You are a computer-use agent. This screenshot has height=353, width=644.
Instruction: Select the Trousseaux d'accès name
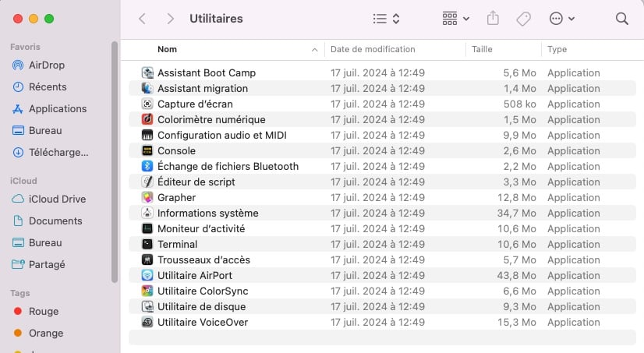coord(203,259)
